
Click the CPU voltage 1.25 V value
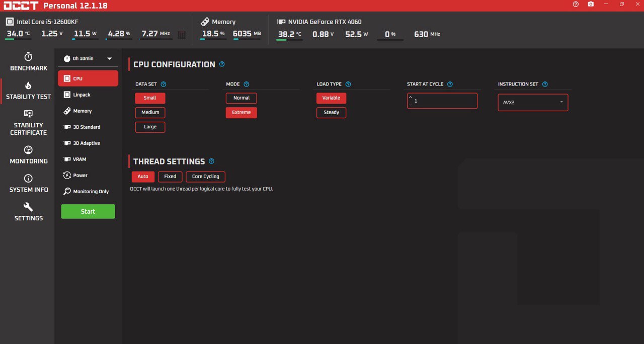point(52,34)
